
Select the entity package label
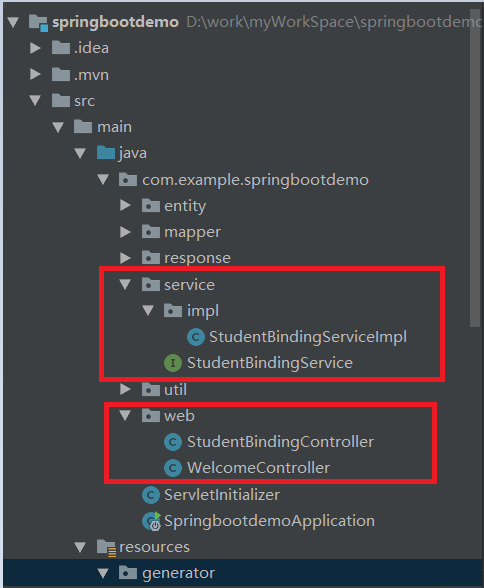point(185,206)
